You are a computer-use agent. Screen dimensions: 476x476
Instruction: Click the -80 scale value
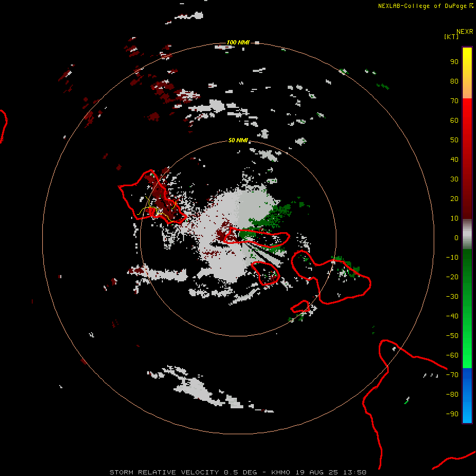click(x=452, y=395)
